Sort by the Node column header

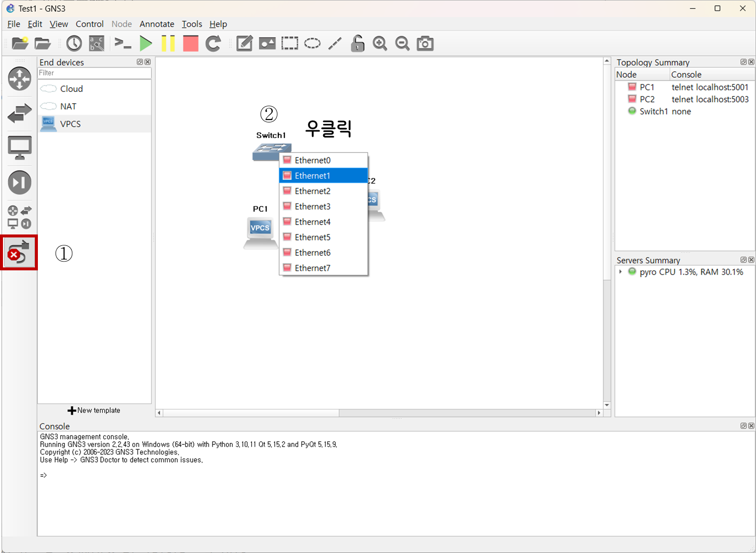pyautogui.click(x=642, y=75)
